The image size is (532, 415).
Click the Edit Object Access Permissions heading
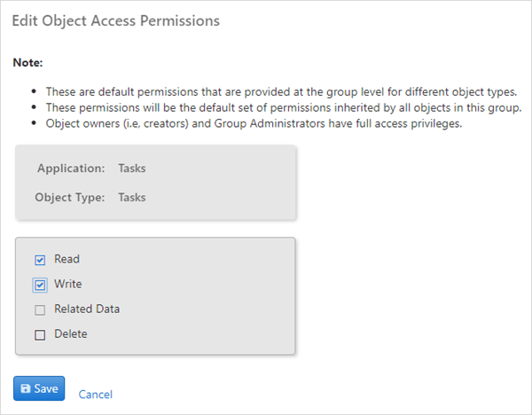tap(115, 20)
